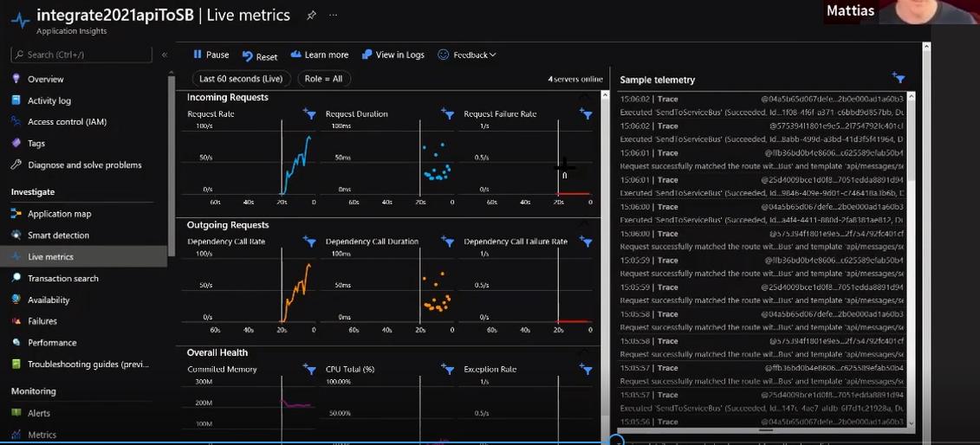Open Tags menu item
The height and width of the screenshot is (445, 980).
point(36,143)
